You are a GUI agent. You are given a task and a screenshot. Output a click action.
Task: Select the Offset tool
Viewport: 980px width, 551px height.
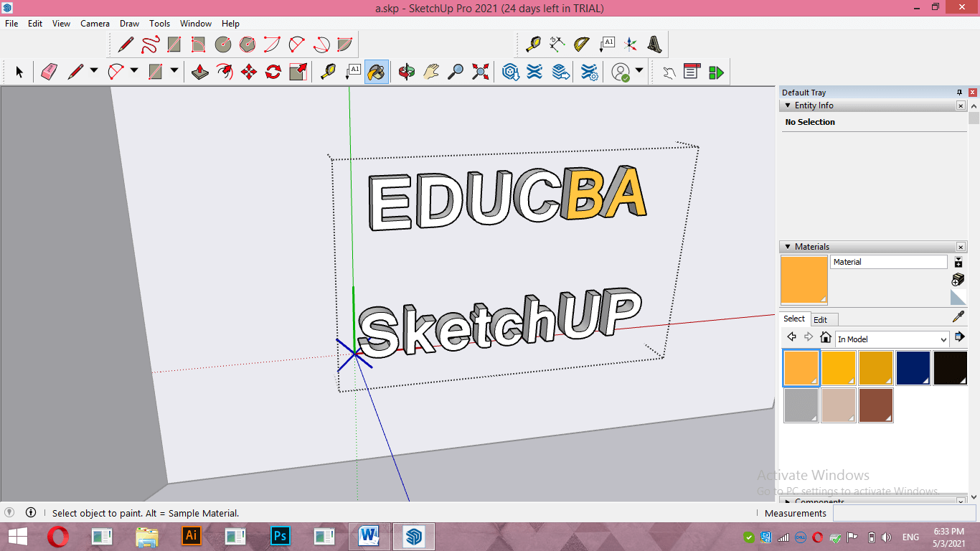(225, 72)
